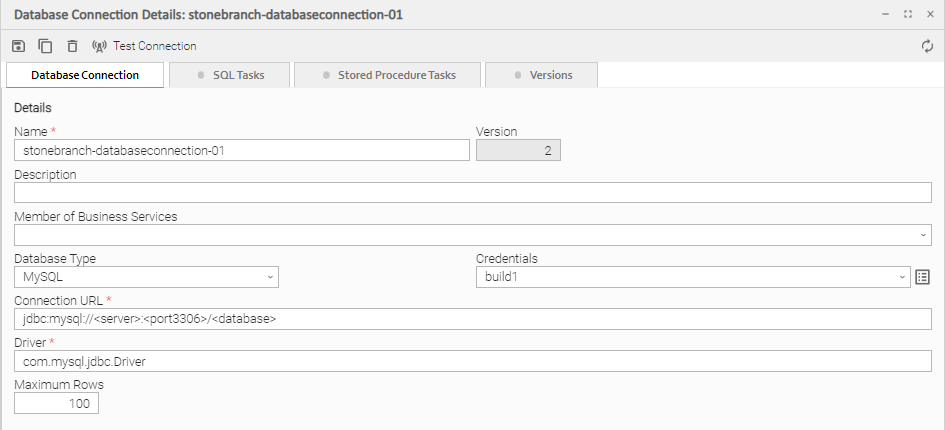Open the details icon beside the Credentials field

(x=923, y=277)
